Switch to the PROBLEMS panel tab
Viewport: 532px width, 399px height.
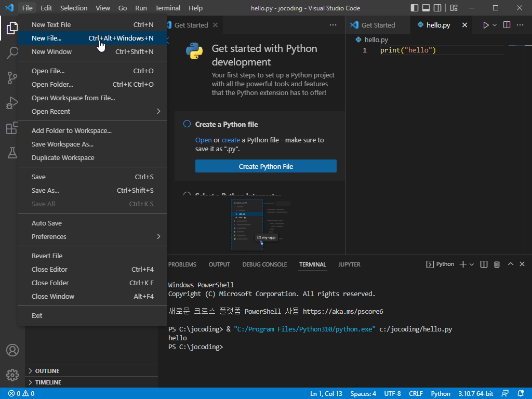(182, 264)
